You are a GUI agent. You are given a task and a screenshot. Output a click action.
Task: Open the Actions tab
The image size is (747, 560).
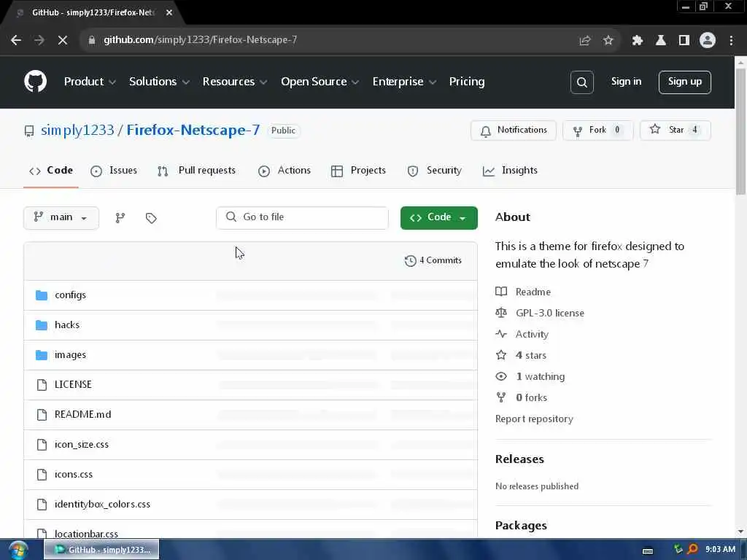tap(285, 171)
